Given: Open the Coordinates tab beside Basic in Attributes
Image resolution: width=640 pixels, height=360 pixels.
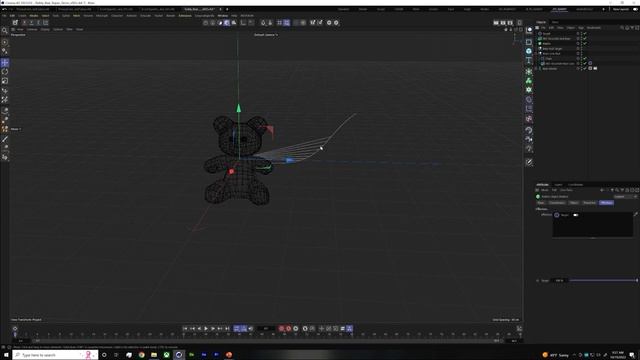Looking at the screenshot, I should (557, 203).
